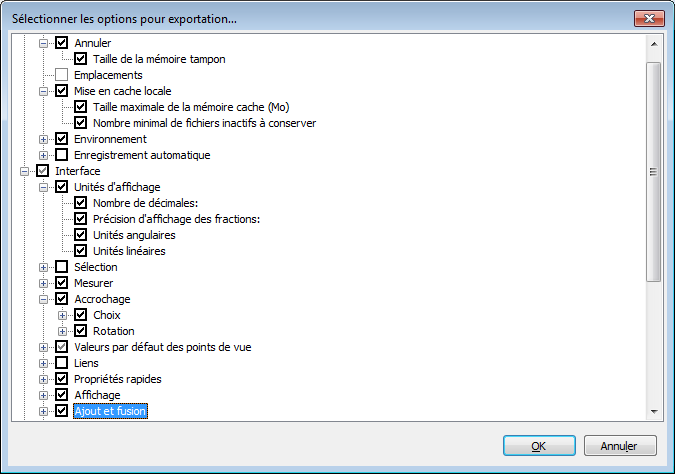Check the Emplacements checkbox

point(62,75)
